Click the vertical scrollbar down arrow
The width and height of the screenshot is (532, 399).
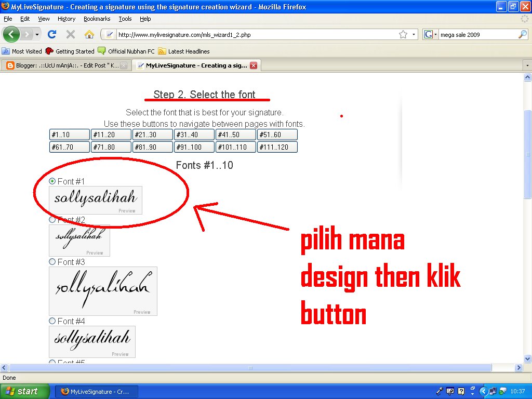point(528,358)
